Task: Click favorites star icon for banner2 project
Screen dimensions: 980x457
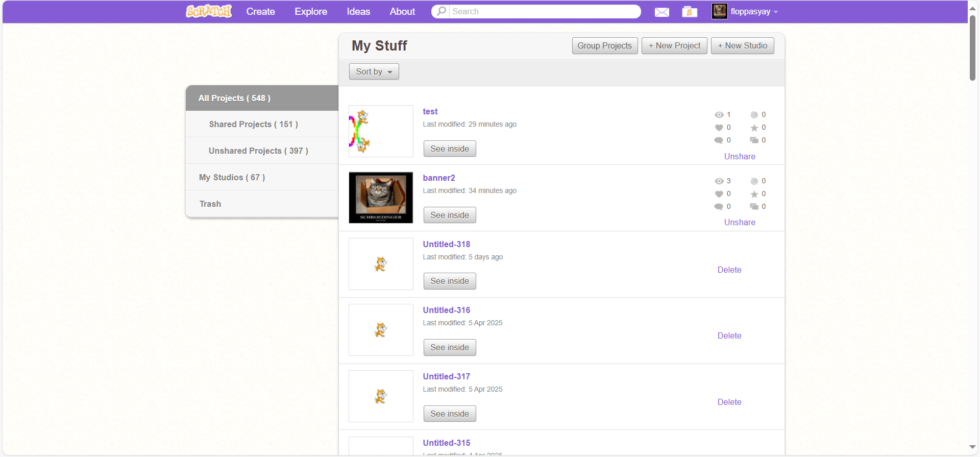Action: 754,194
